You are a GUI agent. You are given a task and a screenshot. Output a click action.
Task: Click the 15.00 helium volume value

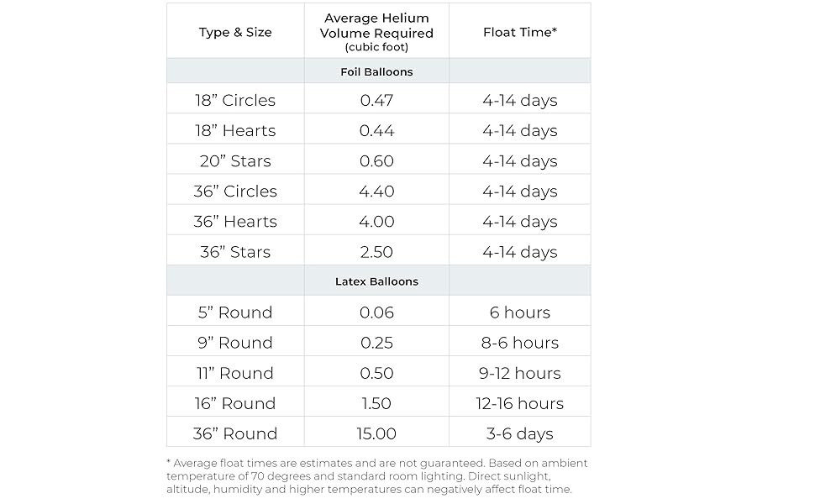coord(377,433)
